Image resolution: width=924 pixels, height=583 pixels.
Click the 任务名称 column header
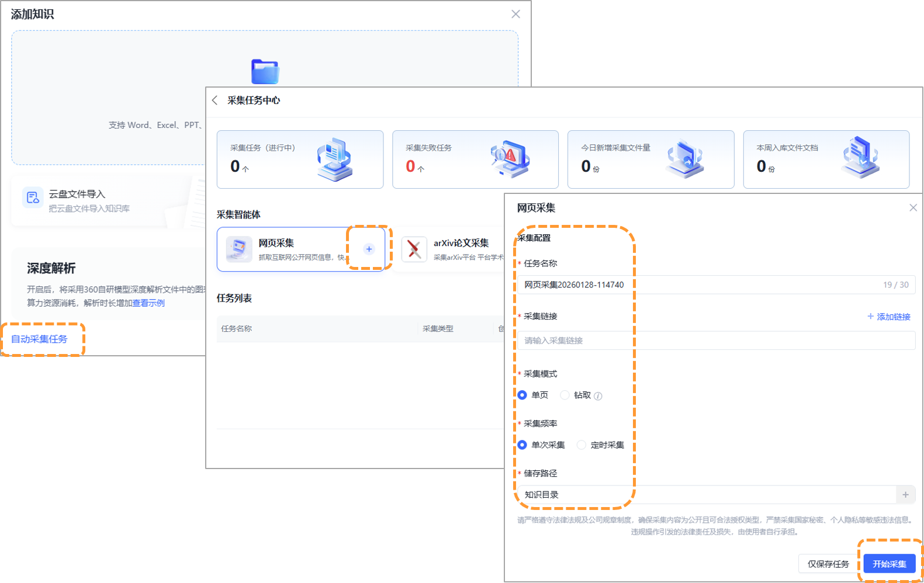[x=237, y=329]
